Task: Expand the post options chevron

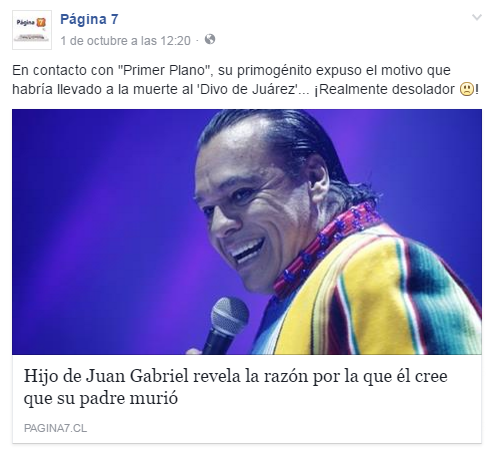Action: tap(477, 17)
